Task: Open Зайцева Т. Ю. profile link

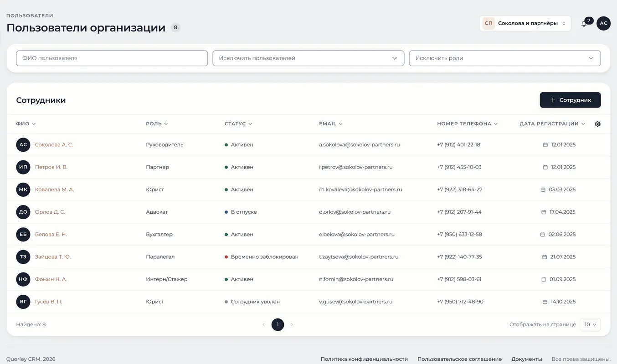Action: click(53, 257)
